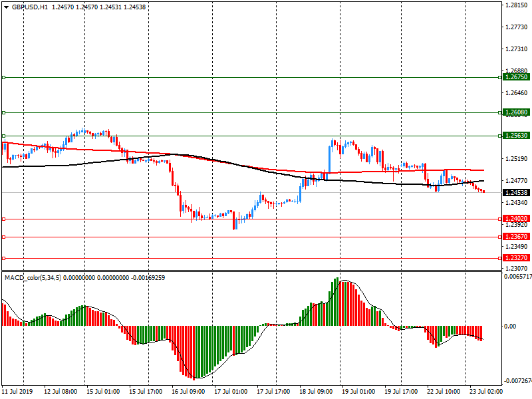The height and width of the screenshot is (399, 532).
Task: Click the 18 Jul 09:00 time label
Action: coord(316,392)
